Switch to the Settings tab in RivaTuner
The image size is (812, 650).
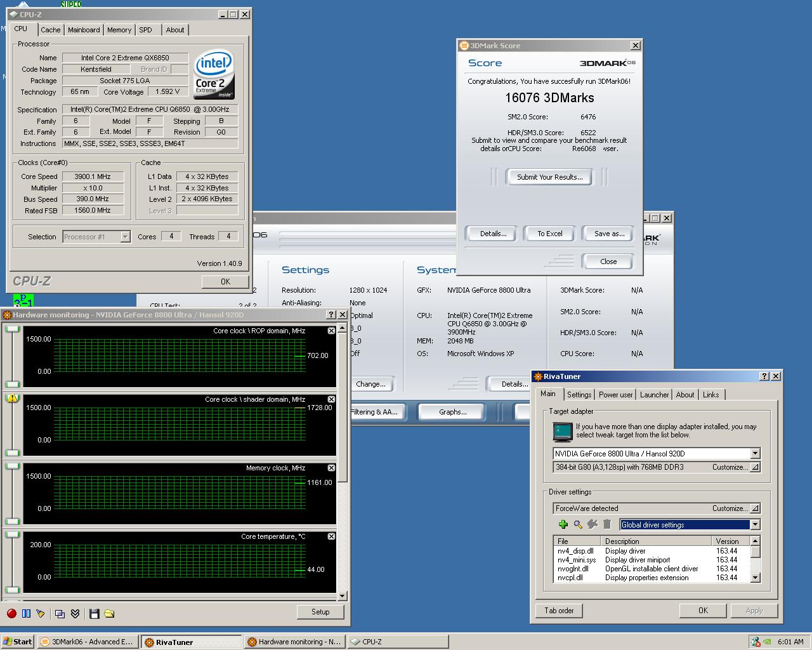click(579, 395)
